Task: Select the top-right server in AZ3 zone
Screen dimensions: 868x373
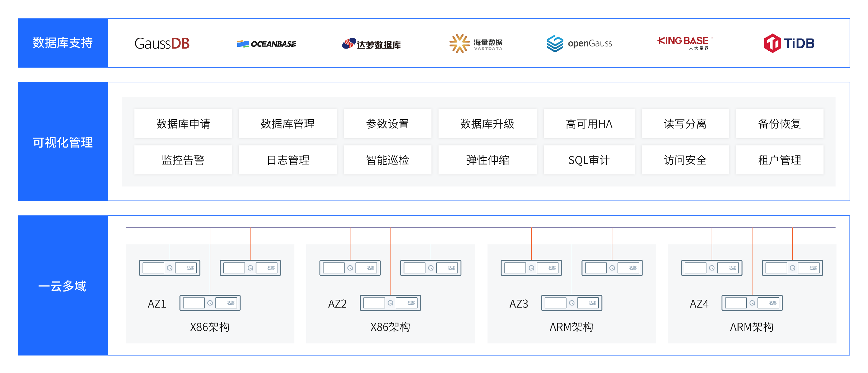Action: (x=612, y=268)
